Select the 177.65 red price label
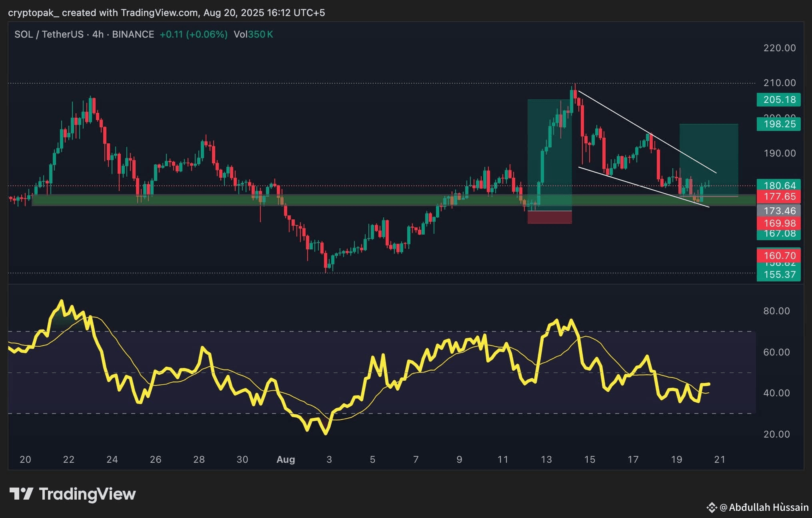The width and height of the screenshot is (812, 518). 778,197
